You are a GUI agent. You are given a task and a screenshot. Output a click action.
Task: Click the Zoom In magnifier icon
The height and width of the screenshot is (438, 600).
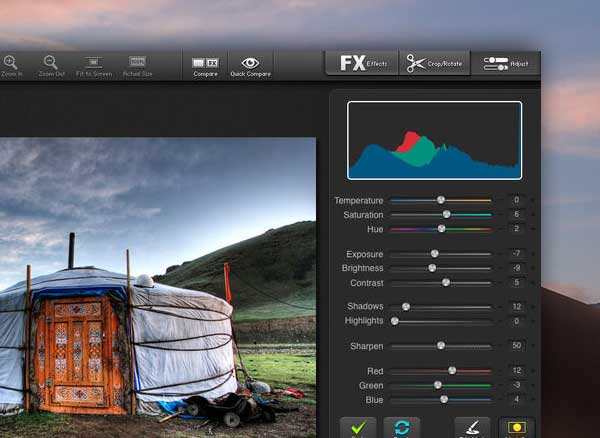pyautogui.click(x=10, y=62)
